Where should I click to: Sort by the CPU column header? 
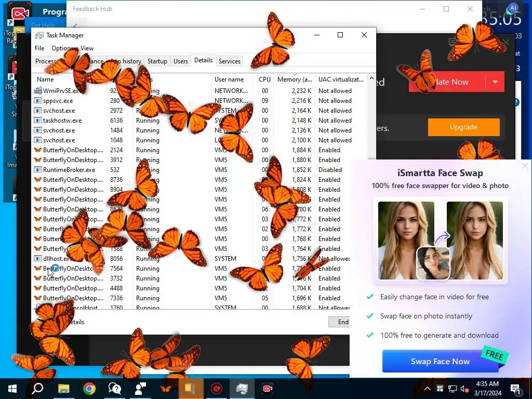pyautogui.click(x=264, y=79)
